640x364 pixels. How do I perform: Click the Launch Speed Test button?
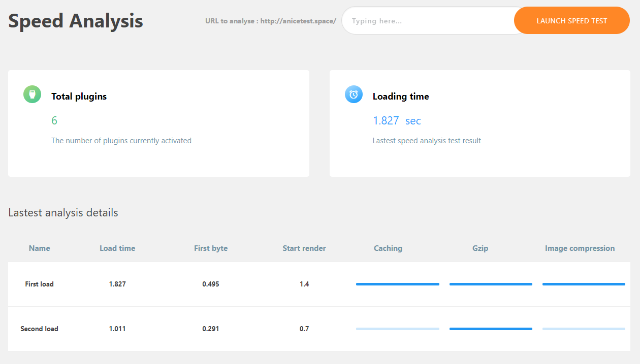pos(571,20)
